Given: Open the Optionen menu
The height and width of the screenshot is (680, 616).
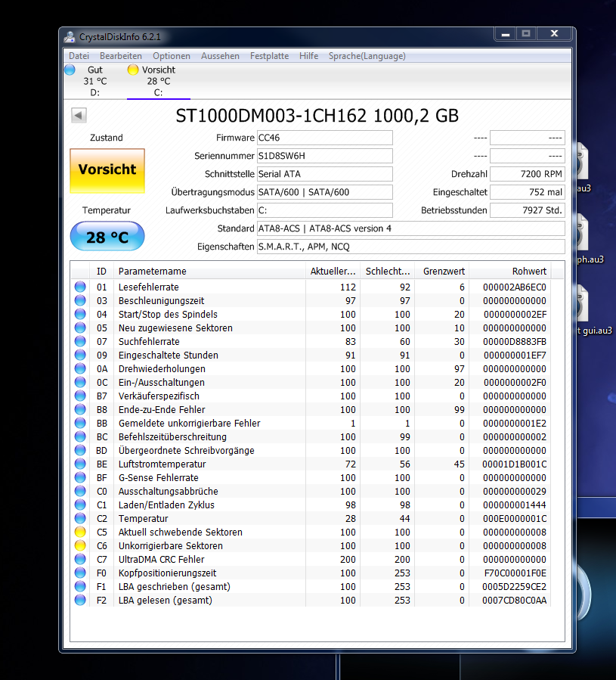Looking at the screenshot, I should click(172, 56).
